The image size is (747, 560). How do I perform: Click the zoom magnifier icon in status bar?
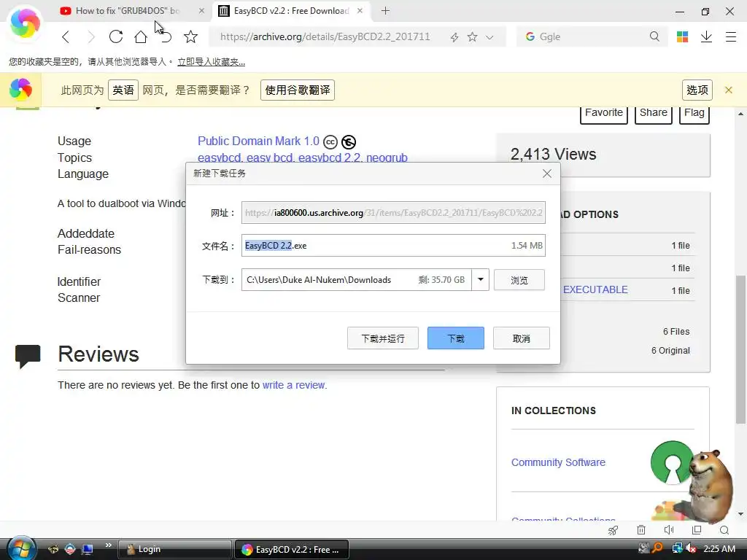[x=724, y=530]
